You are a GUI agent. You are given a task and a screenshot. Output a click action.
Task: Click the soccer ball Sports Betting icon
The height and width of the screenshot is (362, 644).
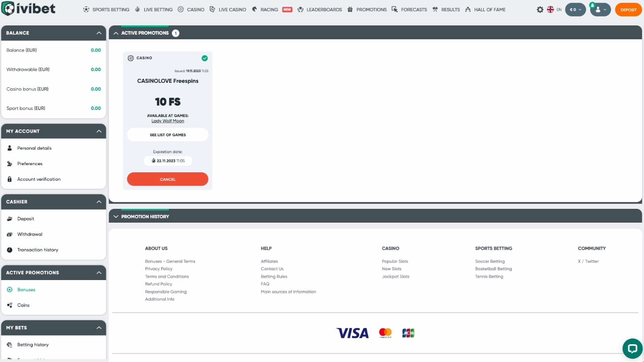pos(86,9)
